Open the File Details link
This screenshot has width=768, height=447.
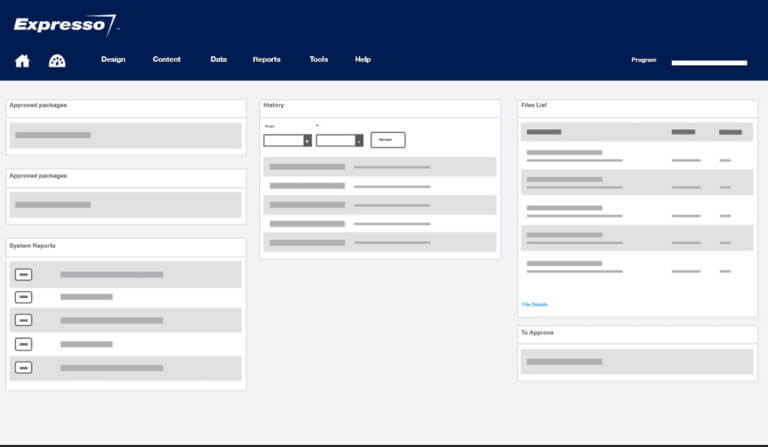[534, 305]
